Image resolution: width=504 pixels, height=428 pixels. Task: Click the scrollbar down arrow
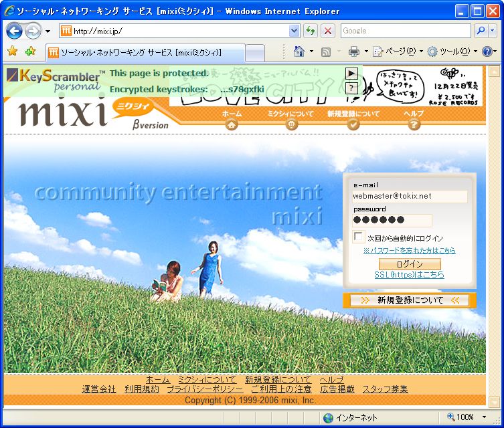point(494,401)
